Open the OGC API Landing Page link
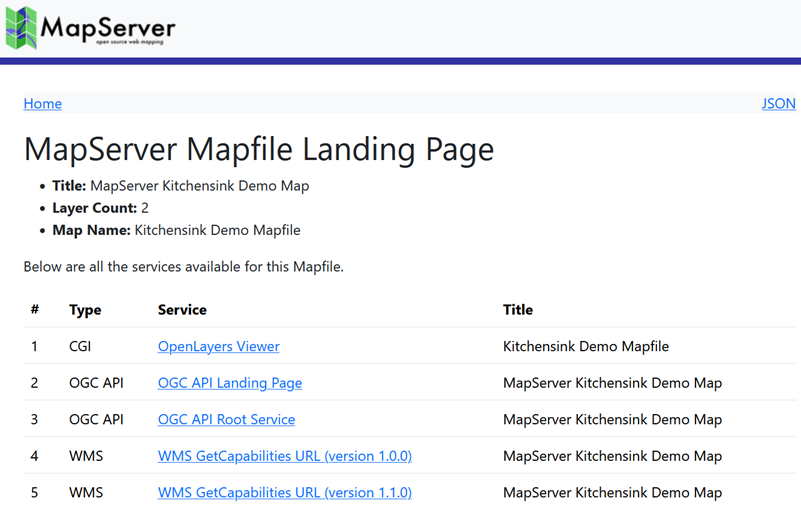The width and height of the screenshot is (801, 507). pos(229,383)
